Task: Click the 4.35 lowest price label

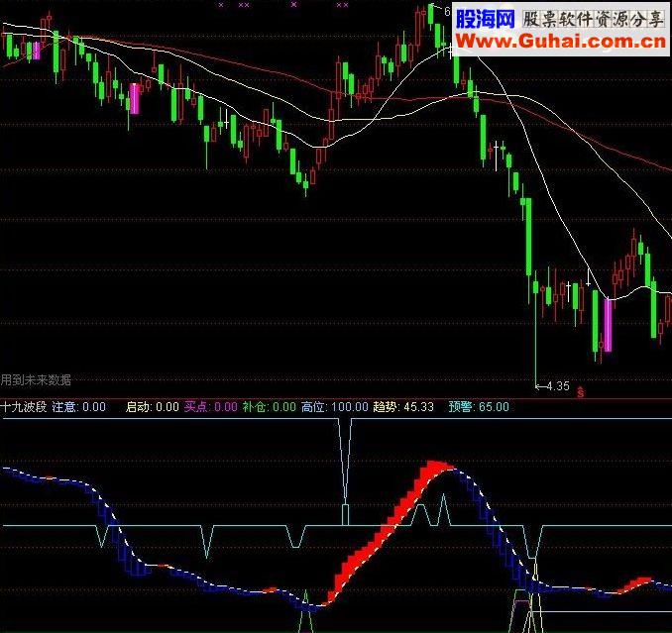Action: tap(558, 386)
